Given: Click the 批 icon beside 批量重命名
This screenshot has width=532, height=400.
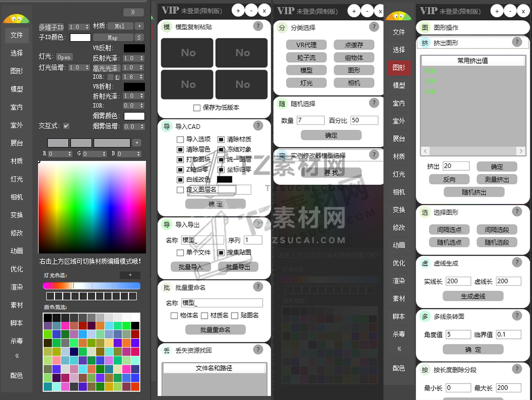Looking at the screenshot, I should point(167,288).
